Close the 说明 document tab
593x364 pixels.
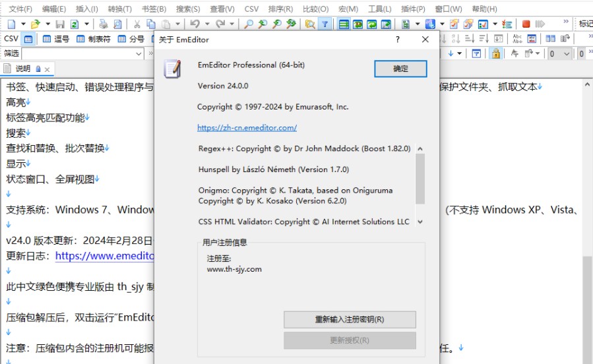click(x=47, y=69)
